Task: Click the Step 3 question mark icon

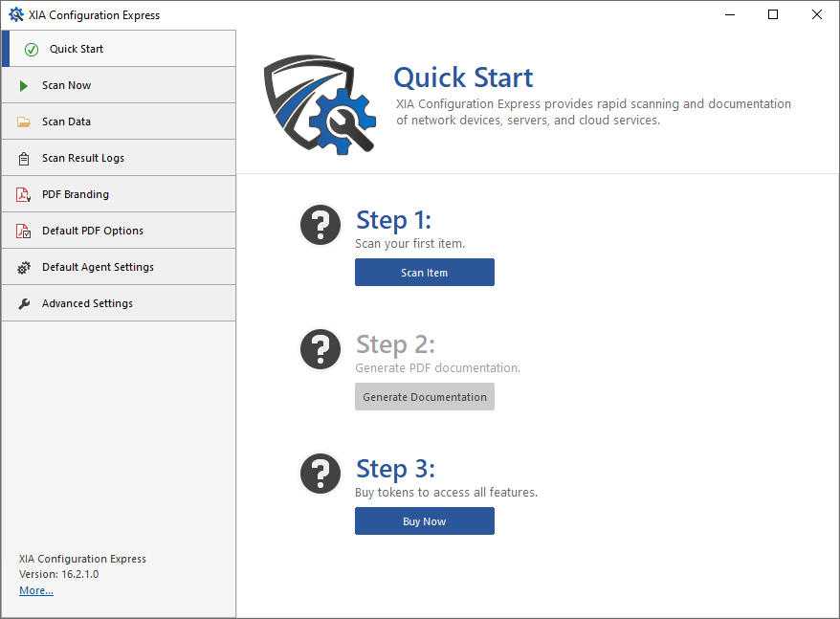Action: tap(321, 474)
